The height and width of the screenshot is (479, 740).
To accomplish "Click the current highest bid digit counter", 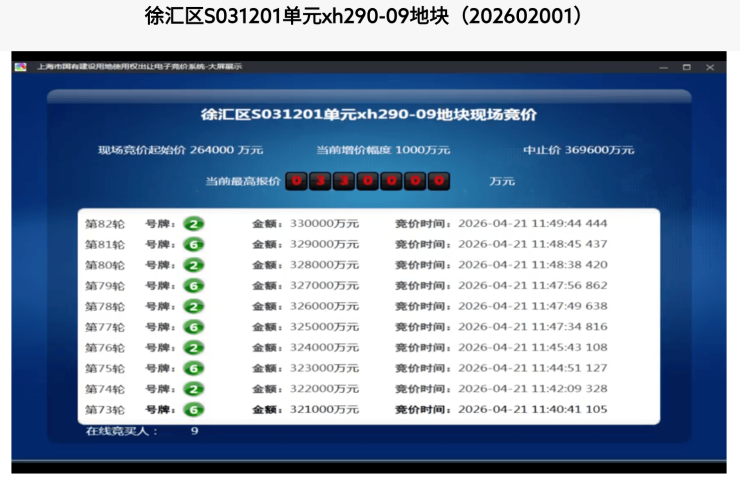I will (x=367, y=181).
